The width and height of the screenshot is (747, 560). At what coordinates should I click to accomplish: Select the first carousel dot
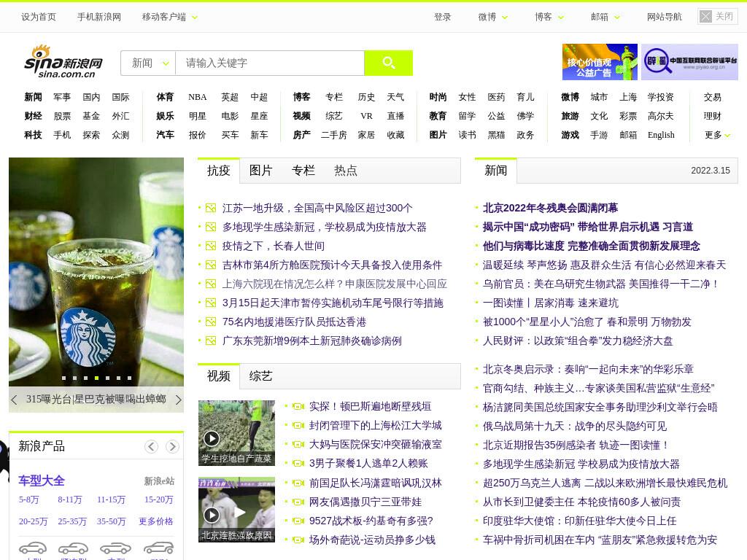pos(64,378)
